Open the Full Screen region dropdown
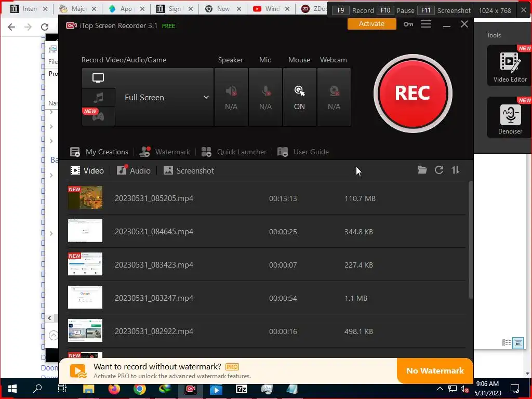532x399 pixels. pos(166,97)
